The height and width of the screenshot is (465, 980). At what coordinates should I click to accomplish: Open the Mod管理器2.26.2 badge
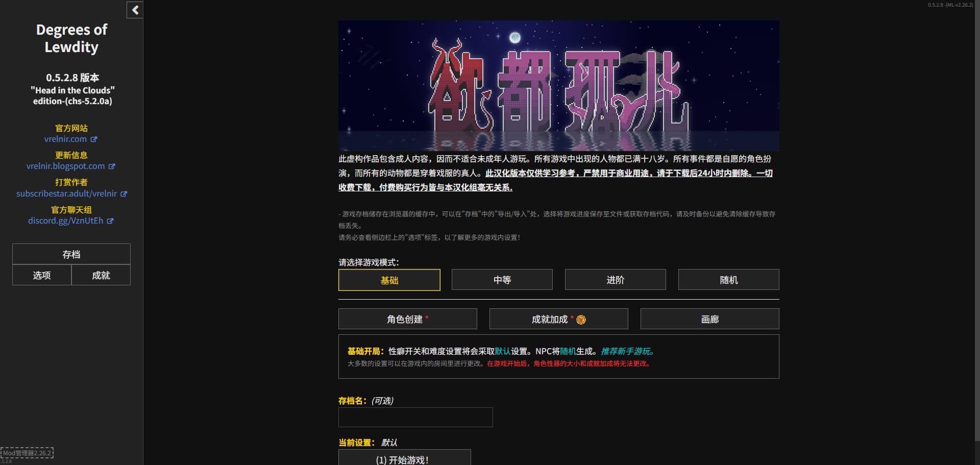coord(27,453)
